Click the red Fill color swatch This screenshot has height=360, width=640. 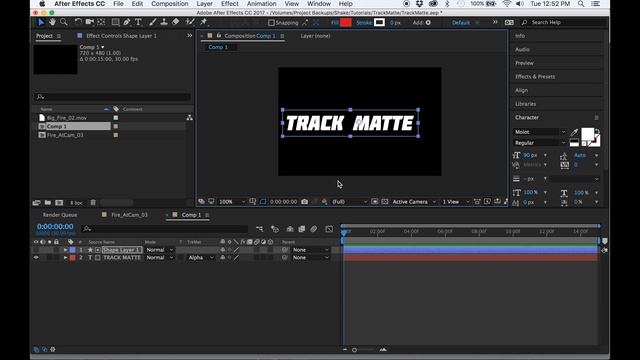(x=346, y=22)
